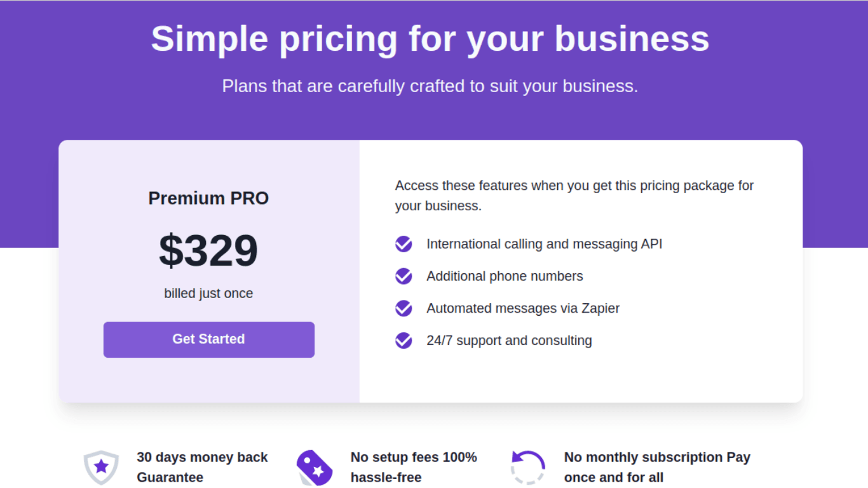
Task: Click 'Simple pricing for your business' heading
Action: (x=430, y=38)
